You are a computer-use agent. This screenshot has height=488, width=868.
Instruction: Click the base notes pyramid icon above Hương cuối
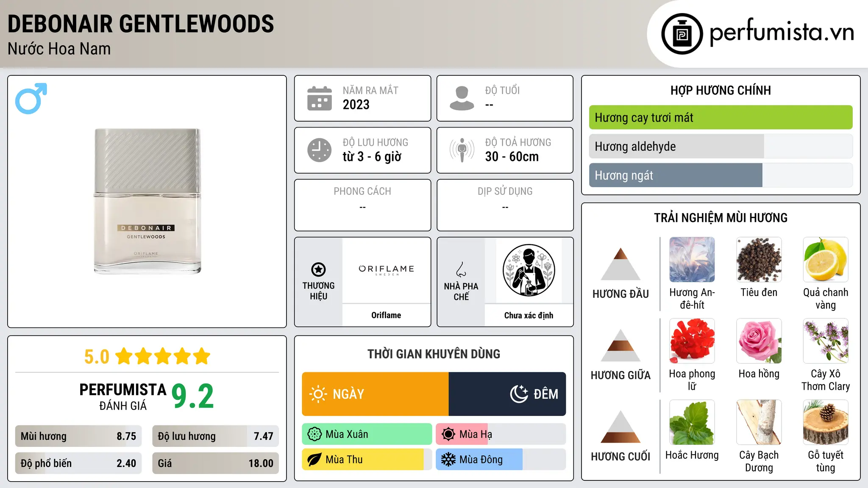click(620, 427)
